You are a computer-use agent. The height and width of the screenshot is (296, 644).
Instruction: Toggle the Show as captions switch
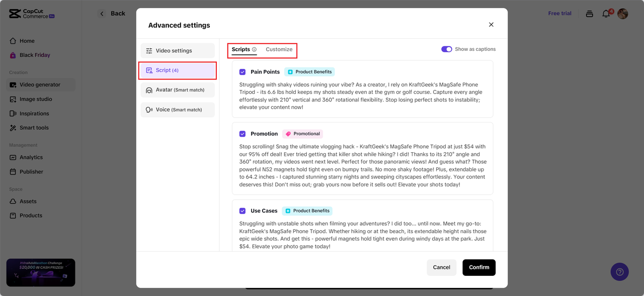pos(446,49)
